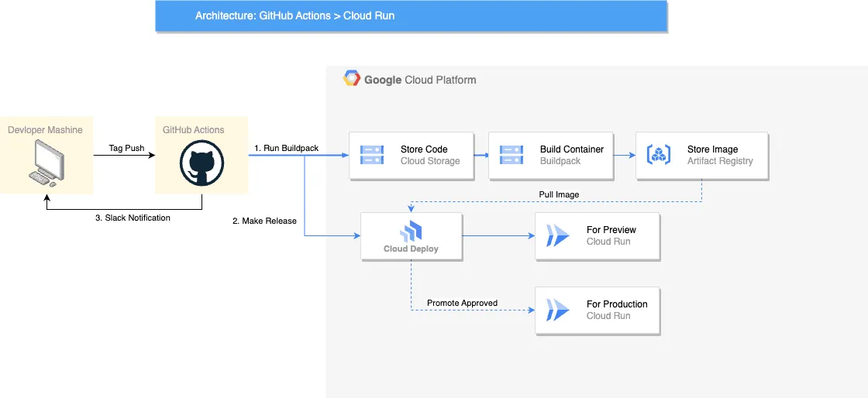Select the '3. Slack Notification' label
This screenshot has height=398, width=868.
point(133,218)
